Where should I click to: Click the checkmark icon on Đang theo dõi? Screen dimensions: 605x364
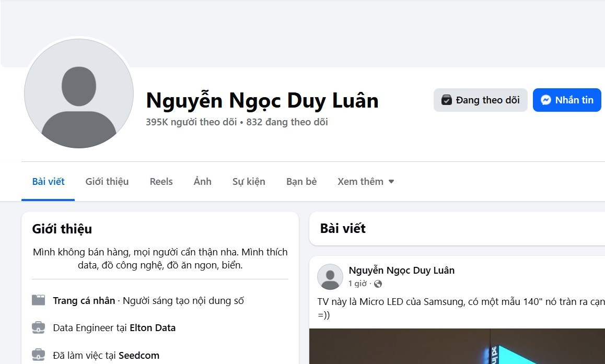447,99
